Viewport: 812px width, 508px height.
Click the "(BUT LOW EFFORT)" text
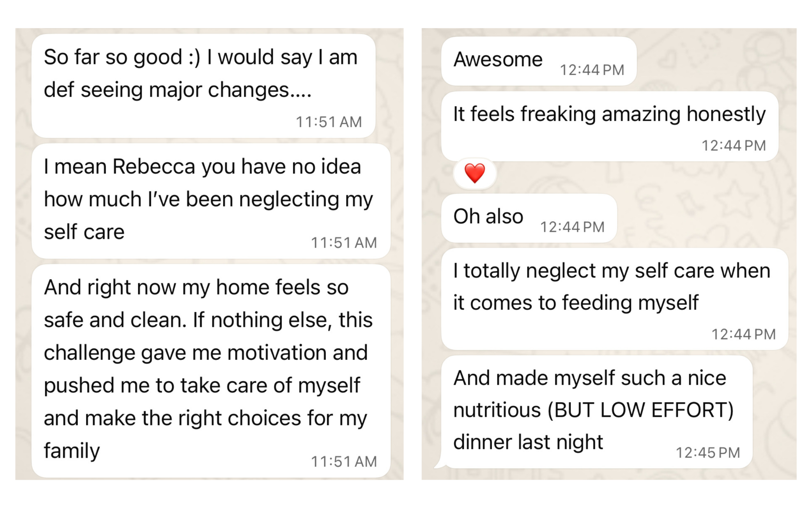640,410
